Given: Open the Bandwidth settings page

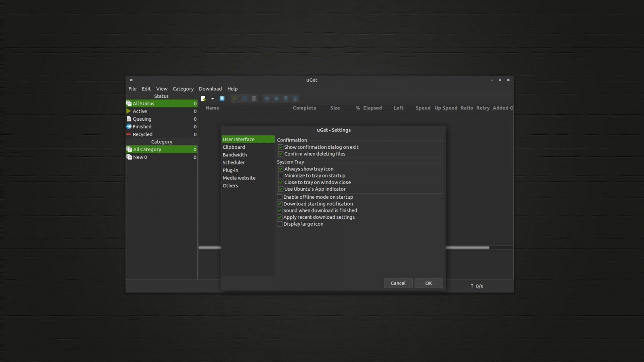Looking at the screenshot, I should (x=235, y=155).
